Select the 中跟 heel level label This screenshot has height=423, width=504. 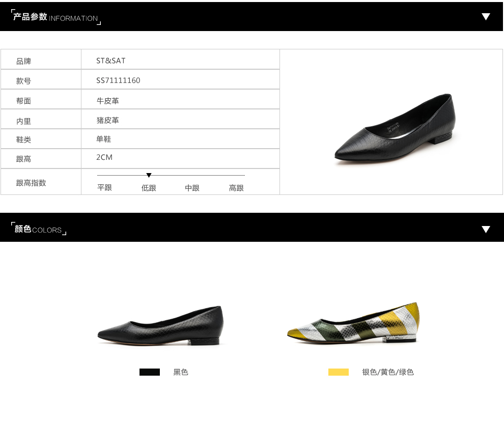(x=192, y=188)
